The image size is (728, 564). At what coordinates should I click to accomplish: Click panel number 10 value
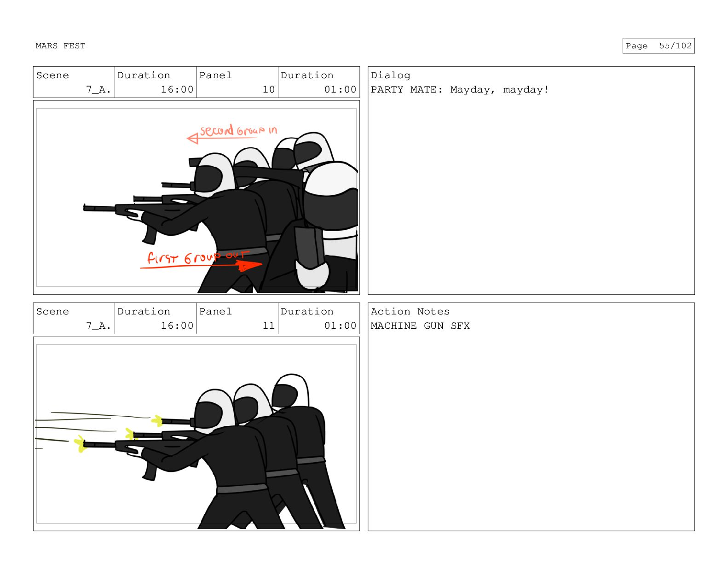[269, 90]
